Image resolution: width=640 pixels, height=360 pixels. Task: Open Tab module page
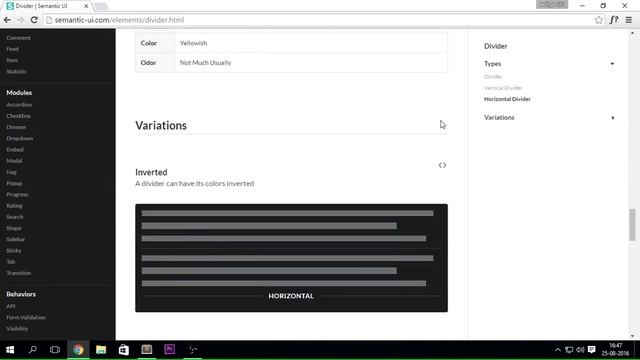point(11,262)
